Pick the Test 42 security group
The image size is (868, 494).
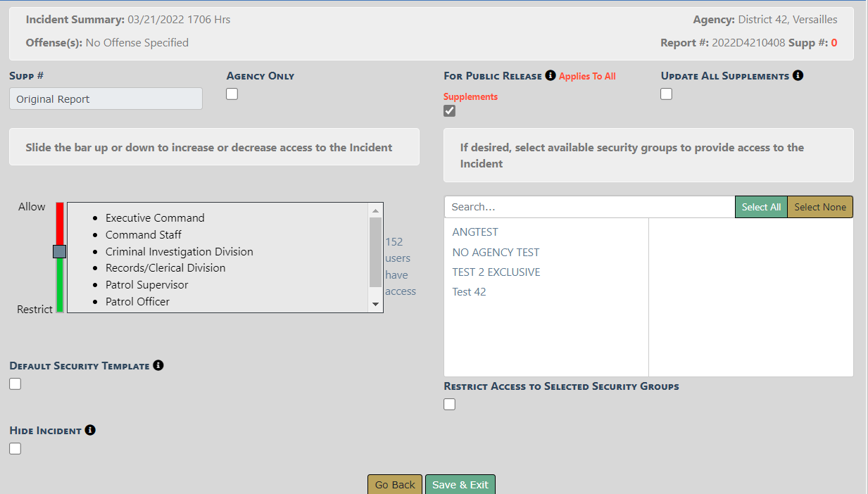click(469, 291)
